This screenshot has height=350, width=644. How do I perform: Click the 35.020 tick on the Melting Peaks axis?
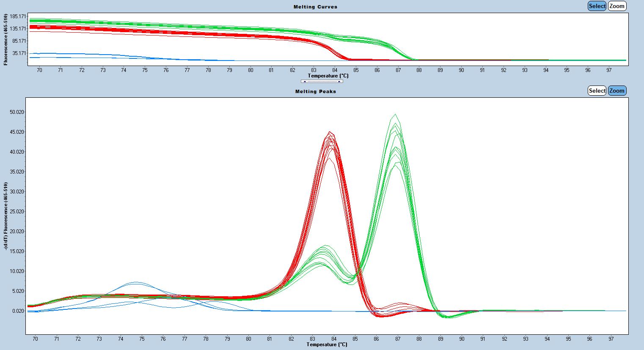point(17,172)
